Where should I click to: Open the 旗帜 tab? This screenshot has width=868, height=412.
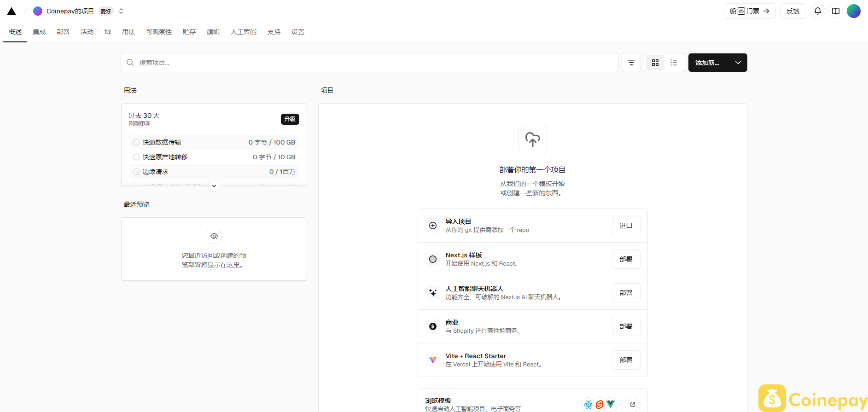(x=213, y=32)
